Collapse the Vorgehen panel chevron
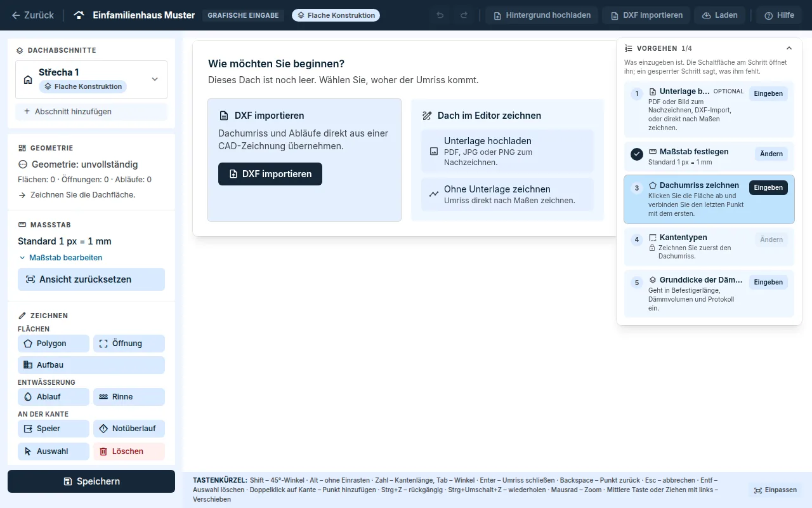Image resolution: width=812 pixels, height=508 pixels. pos(789,48)
